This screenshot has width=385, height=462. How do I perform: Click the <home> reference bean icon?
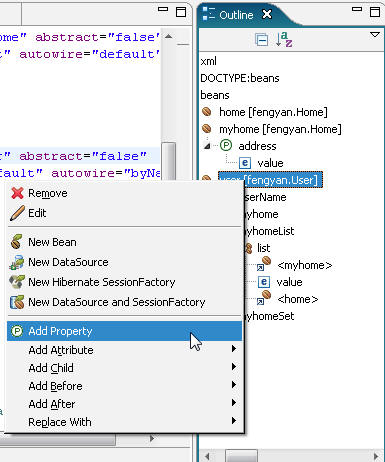click(264, 297)
